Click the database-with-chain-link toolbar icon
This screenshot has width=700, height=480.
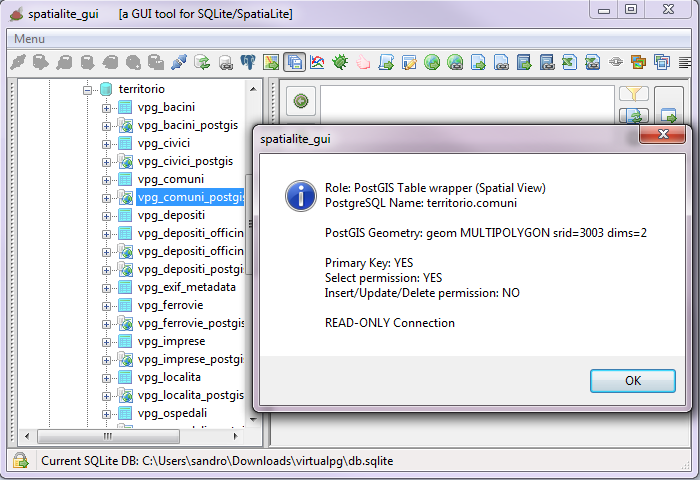[225, 62]
